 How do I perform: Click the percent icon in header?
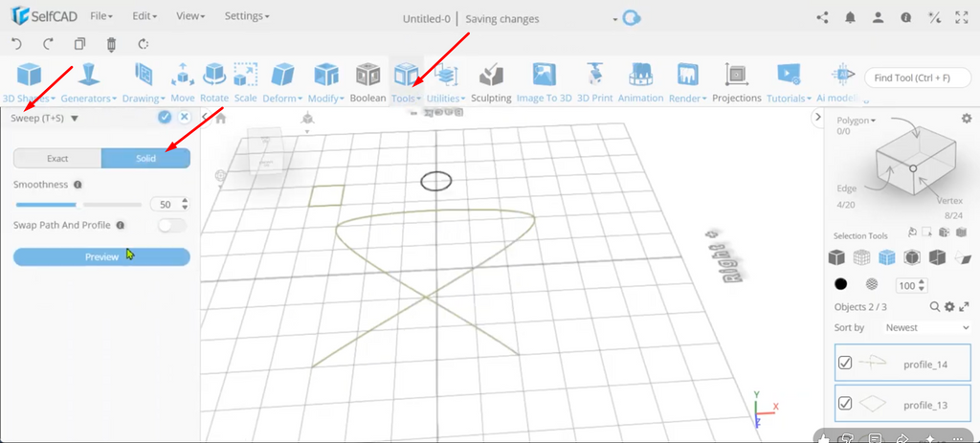click(x=934, y=18)
